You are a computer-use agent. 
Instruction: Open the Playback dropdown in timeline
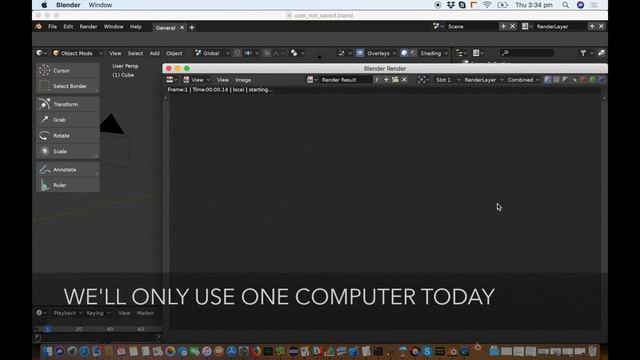(68, 313)
